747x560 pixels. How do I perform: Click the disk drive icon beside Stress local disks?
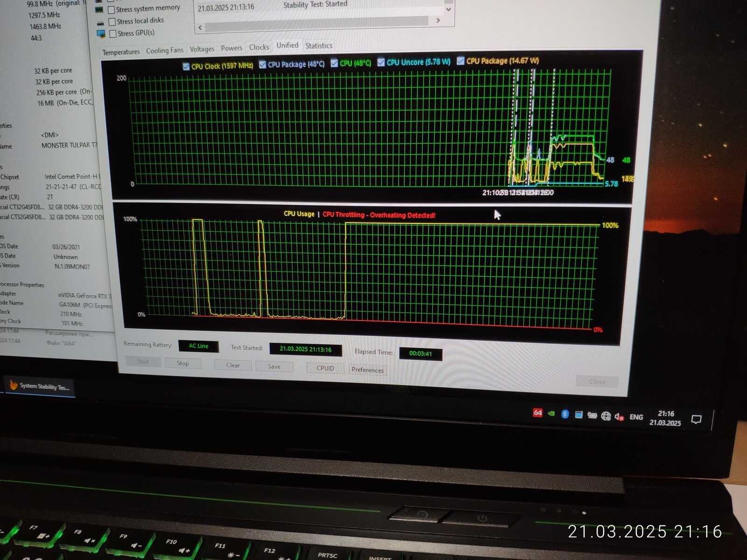pos(100,22)
